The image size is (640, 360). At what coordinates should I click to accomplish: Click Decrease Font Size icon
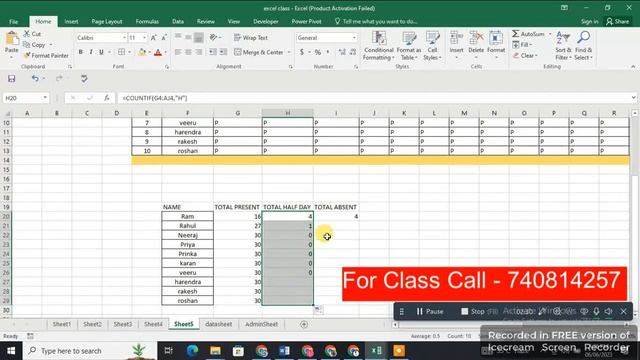164,38
